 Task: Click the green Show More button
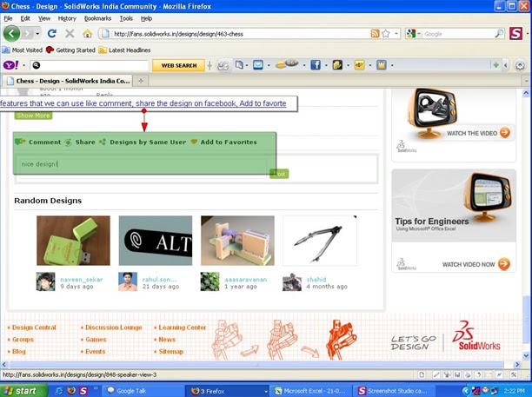point(33,116)
